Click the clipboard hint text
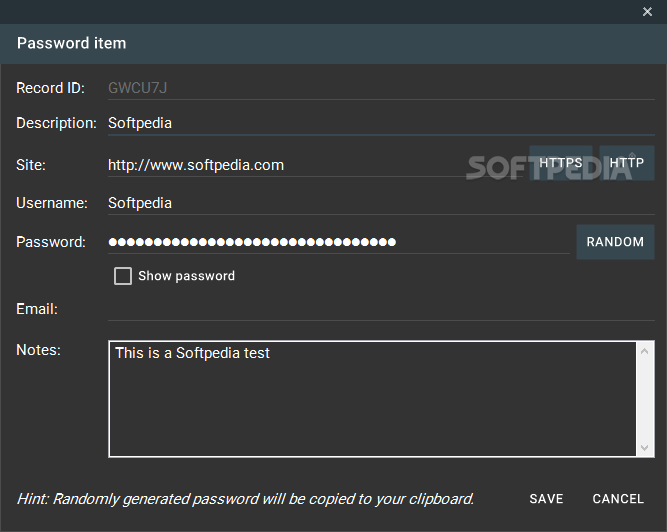667x532 pixels. 245,499
